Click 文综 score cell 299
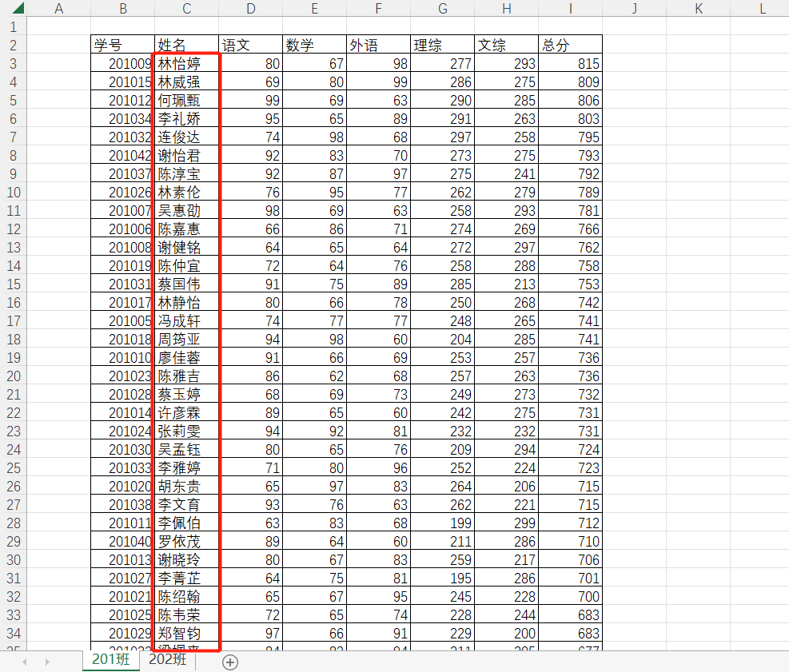Viewport: 789px width, 672px height. click(x=506, y=523)
